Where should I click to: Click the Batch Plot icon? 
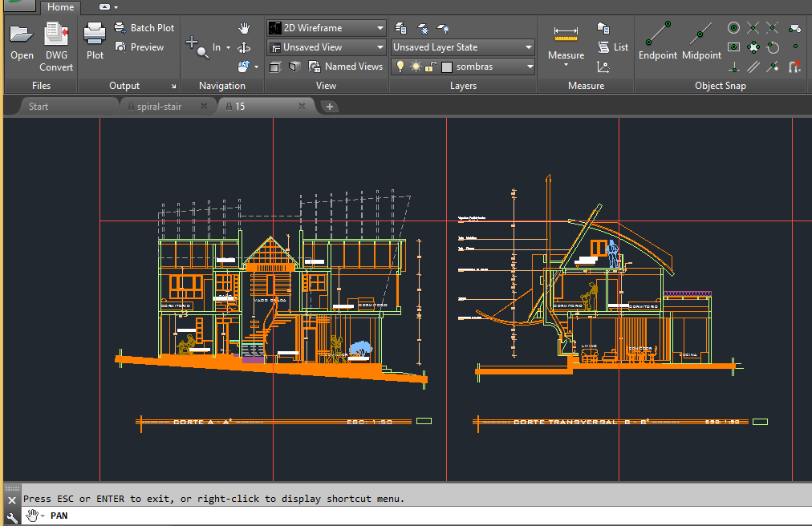pyautogui.click(x=144, y=26)
